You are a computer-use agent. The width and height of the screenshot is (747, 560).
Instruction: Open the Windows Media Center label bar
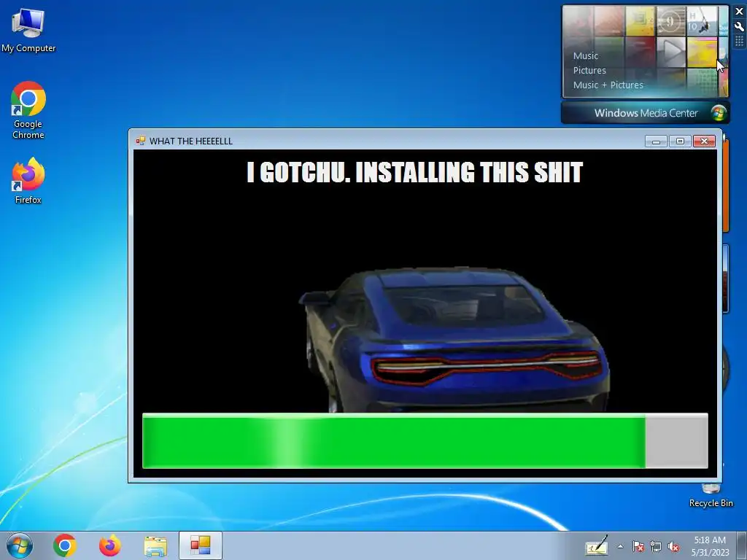click(646, 113)
